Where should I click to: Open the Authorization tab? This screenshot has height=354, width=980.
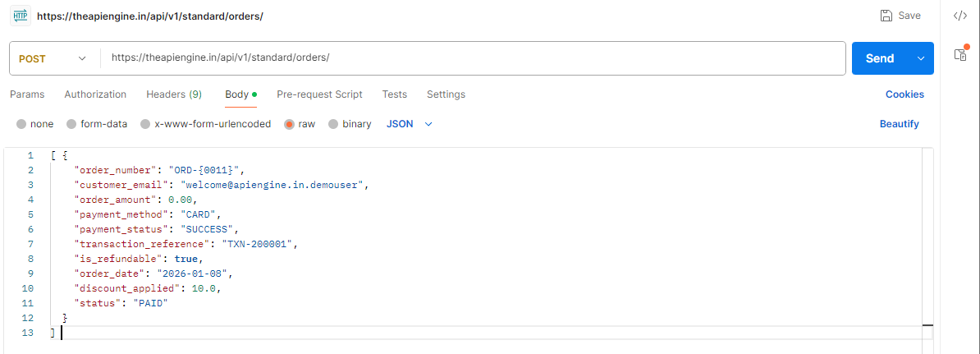(x=95, y=94)
